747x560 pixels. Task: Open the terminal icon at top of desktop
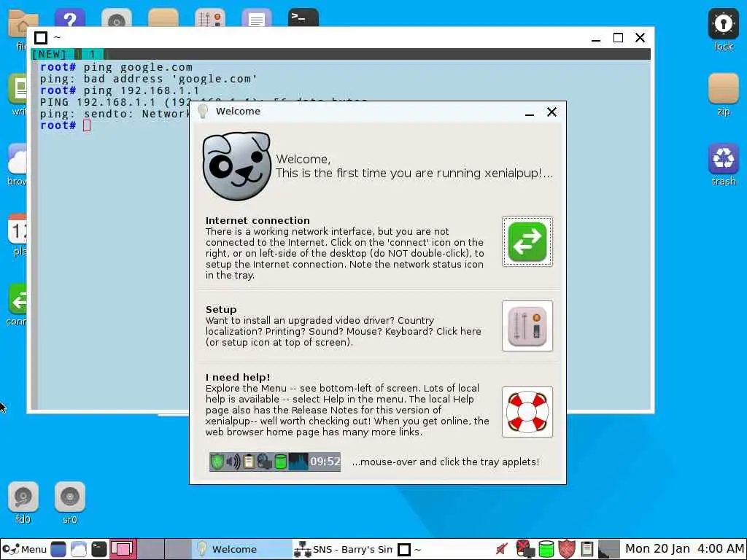click(x=303, y=17)
